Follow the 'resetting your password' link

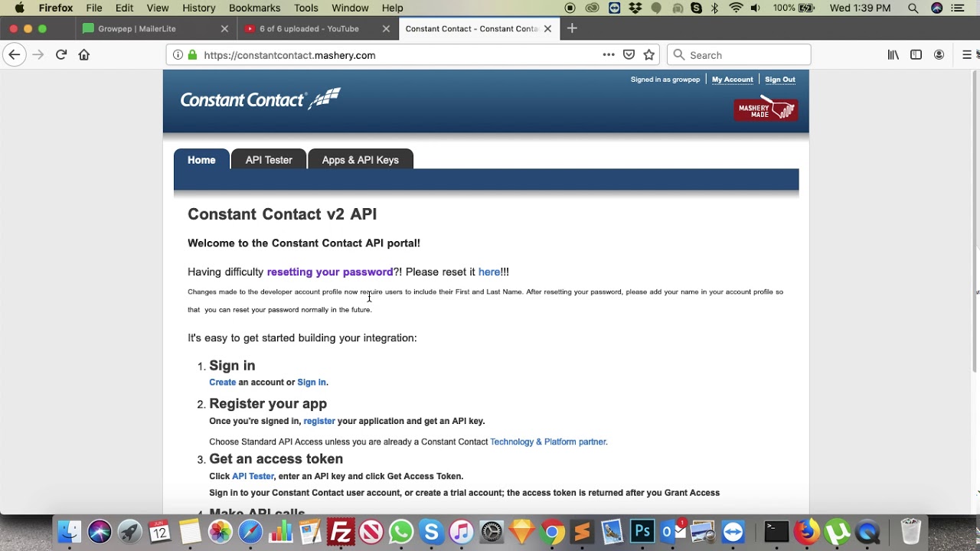[330, 272]
